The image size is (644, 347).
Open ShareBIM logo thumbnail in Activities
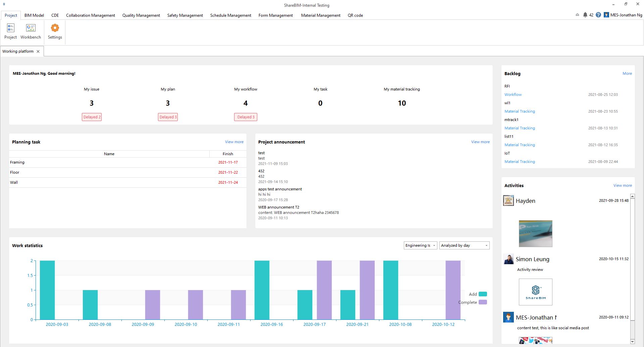coord(535,292)
